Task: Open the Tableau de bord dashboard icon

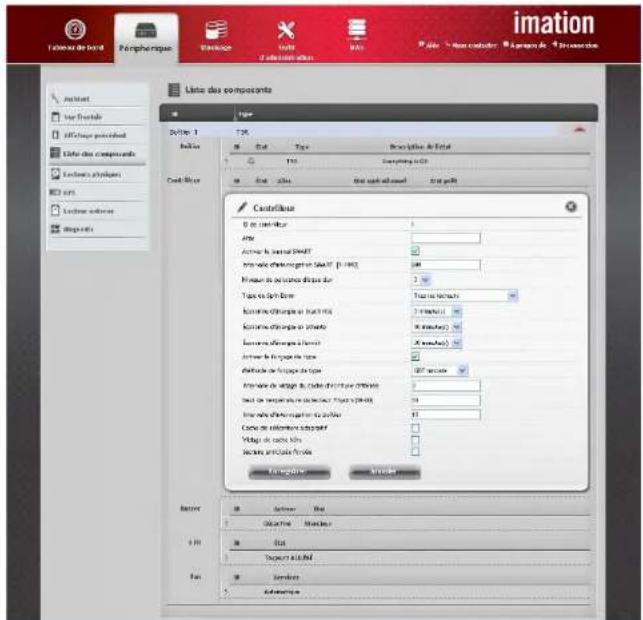Action: tap(75, 29)
